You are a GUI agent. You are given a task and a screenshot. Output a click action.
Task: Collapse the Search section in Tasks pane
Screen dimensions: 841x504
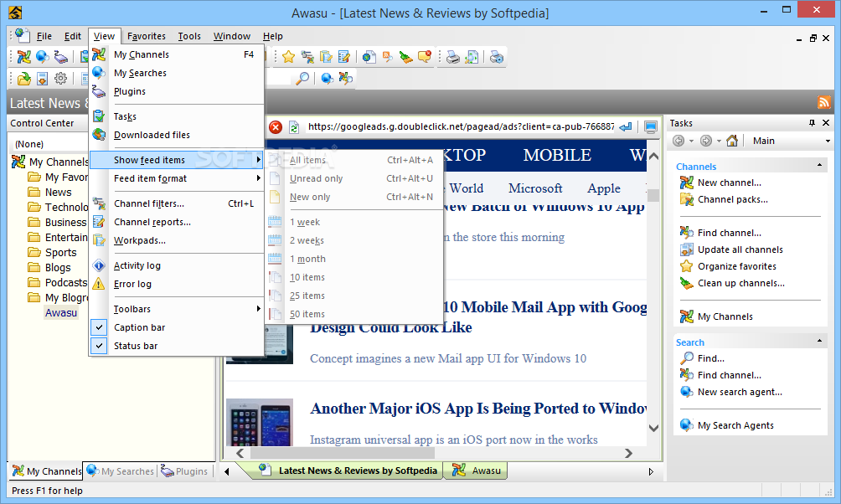(x=819, y=341)
